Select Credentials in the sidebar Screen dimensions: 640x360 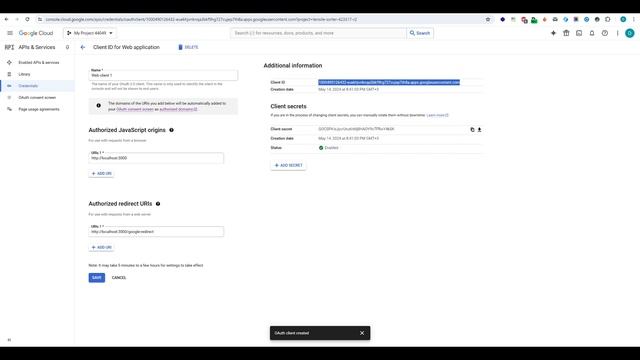[x=28, y=86]
